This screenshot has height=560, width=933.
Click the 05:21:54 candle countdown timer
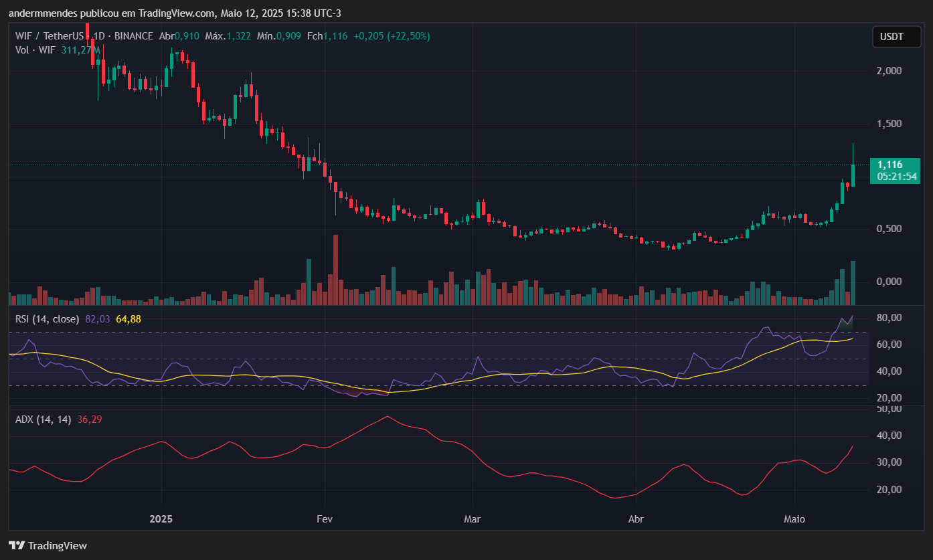(x=896, y=177)
